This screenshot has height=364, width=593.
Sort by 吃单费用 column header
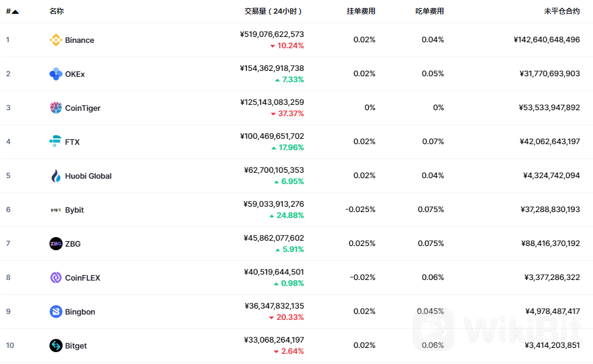coord(430,11)
